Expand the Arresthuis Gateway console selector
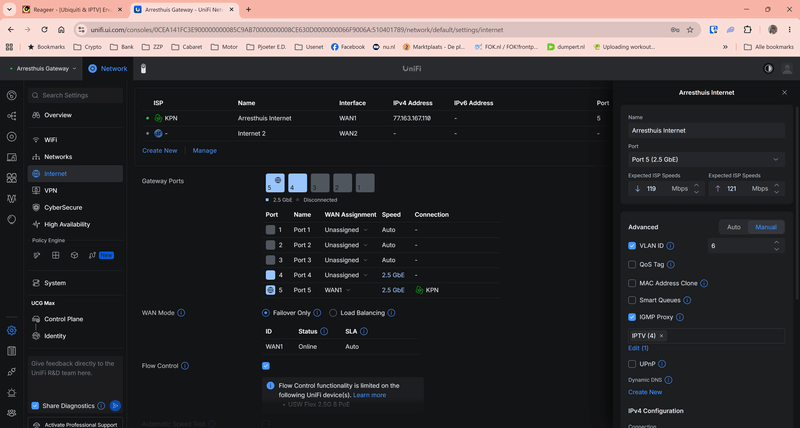 [43, 68]
